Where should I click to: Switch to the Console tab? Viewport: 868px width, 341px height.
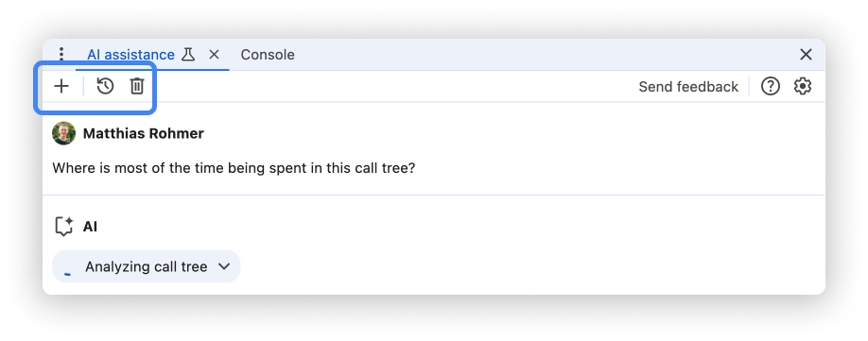coord(268,55)
